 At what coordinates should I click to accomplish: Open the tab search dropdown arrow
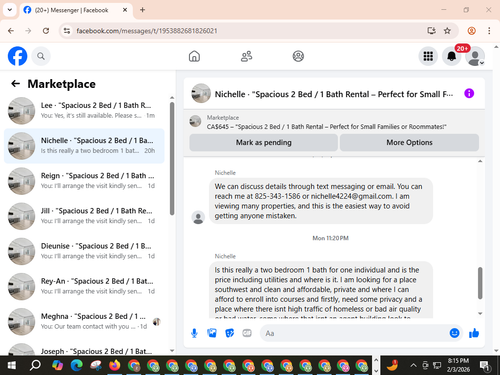(10, 10)
